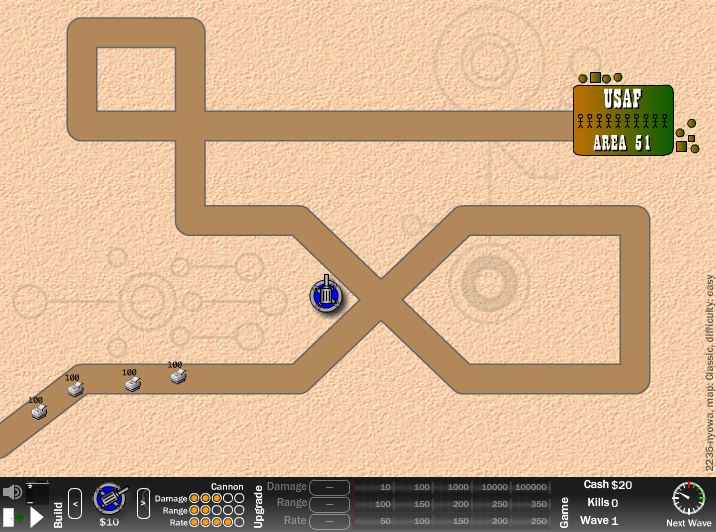Select the placed cannon tower on the map

click(x=326, y=295)
